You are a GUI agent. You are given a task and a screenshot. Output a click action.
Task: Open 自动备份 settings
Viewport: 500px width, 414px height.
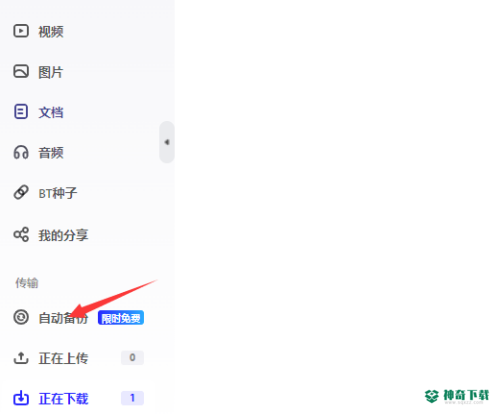(x=63, y=318)
